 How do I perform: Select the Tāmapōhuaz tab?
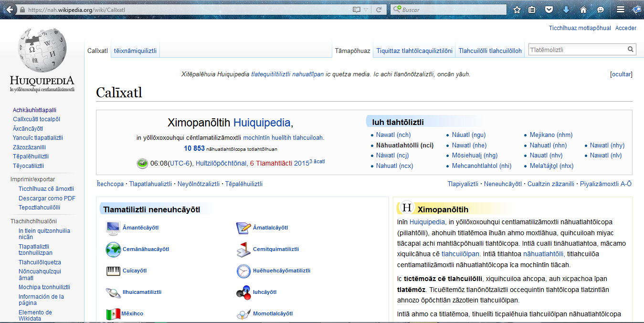pos(352,51)
